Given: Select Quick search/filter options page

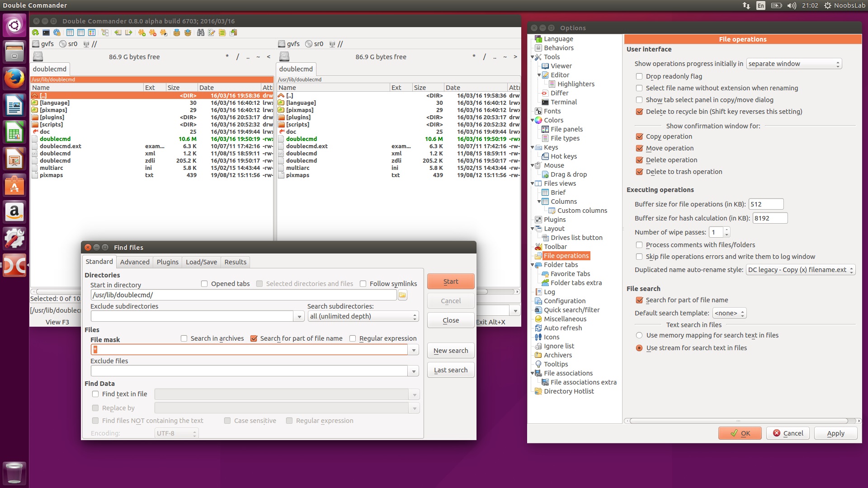Looking at the screenshot, I should [x=571, y=310].
